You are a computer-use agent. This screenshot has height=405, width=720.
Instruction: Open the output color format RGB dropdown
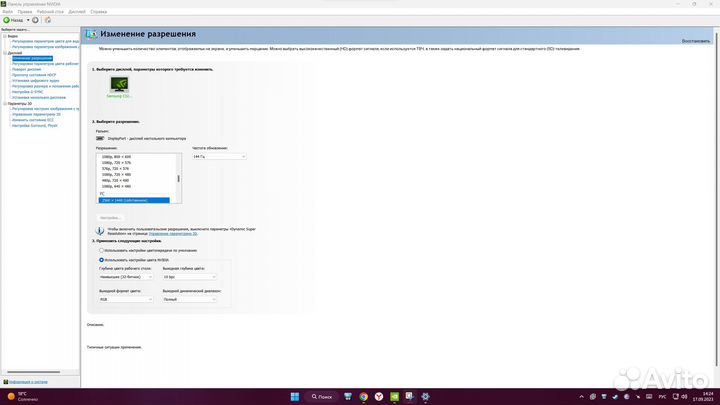pyautogui.click(x=126, y=299)
